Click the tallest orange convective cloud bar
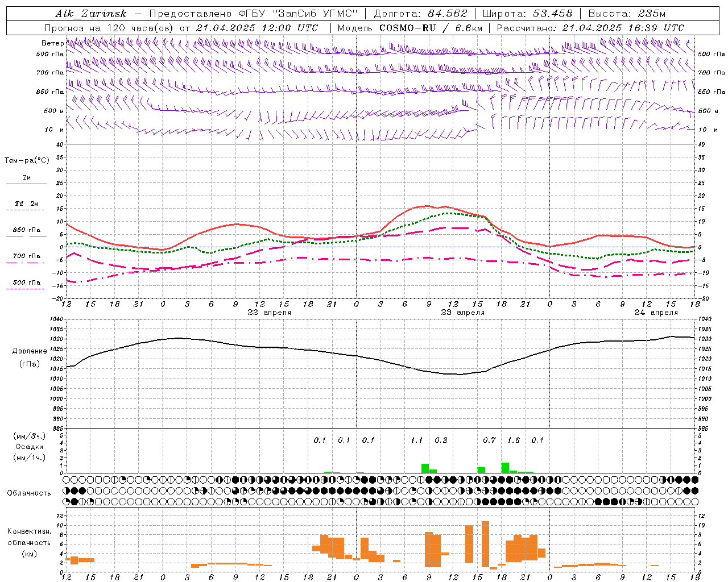Screen dimensions: 728x582 485,544
